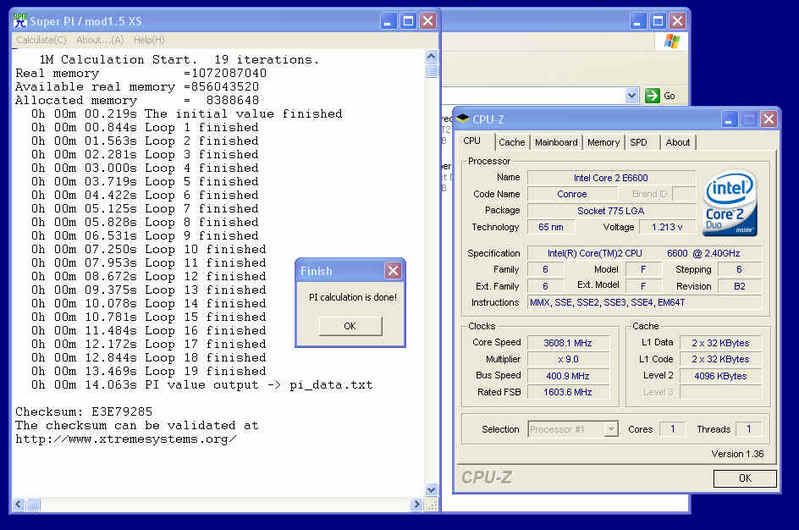Click the '1M Calculation Start. 19 iterations.' line
The width and height of the screenshot is (799, 530).
(179, 60)
